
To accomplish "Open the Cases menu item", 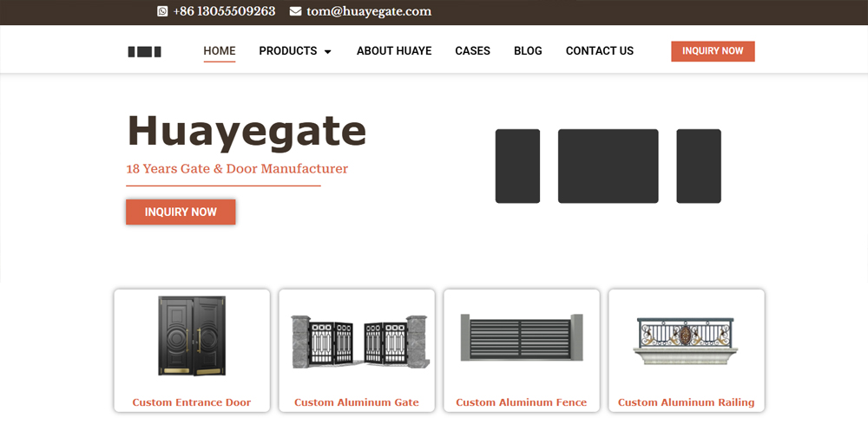I will tap(473, 51).
